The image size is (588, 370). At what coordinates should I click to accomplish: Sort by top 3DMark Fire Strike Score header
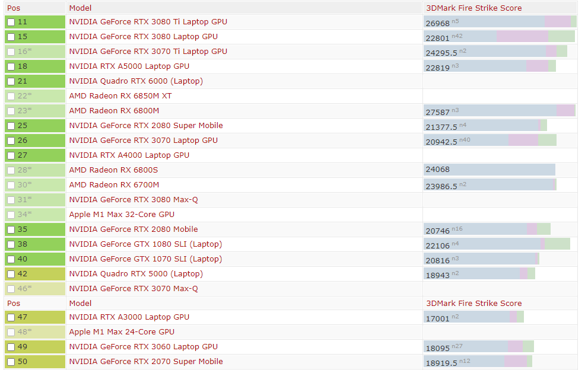[473, 8]
